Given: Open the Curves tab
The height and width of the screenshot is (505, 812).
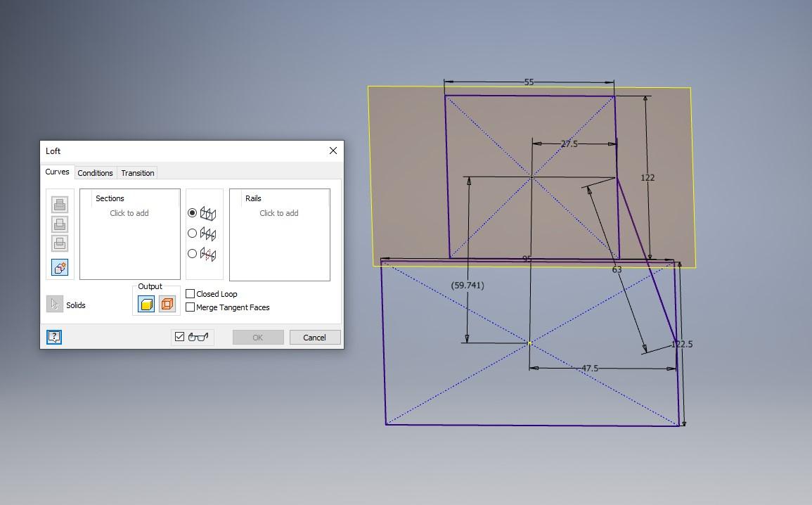Looking at the screenshot, I should tap(57, 172).
